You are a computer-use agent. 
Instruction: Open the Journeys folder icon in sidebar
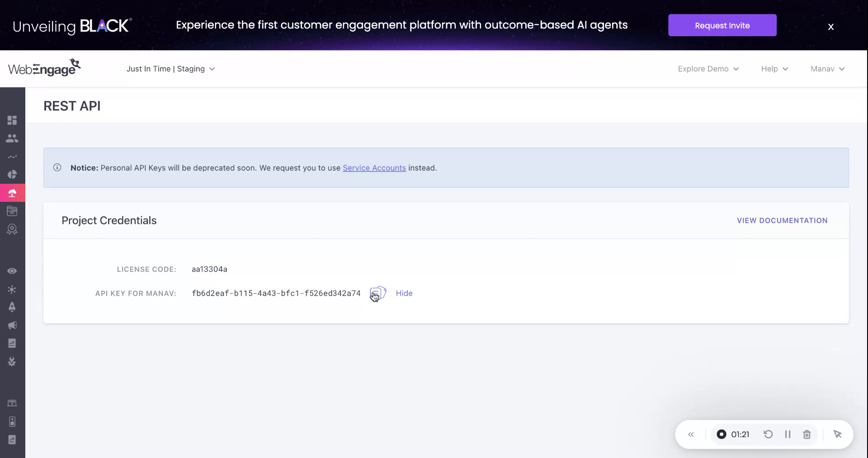(x=12, y=211)
